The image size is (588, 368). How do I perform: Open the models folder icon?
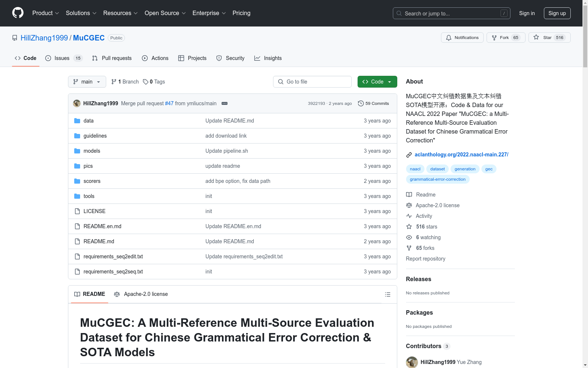[x=77, y=151]
